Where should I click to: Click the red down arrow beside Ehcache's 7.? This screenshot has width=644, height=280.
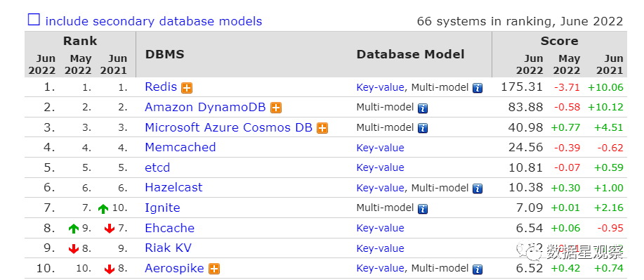110,229
